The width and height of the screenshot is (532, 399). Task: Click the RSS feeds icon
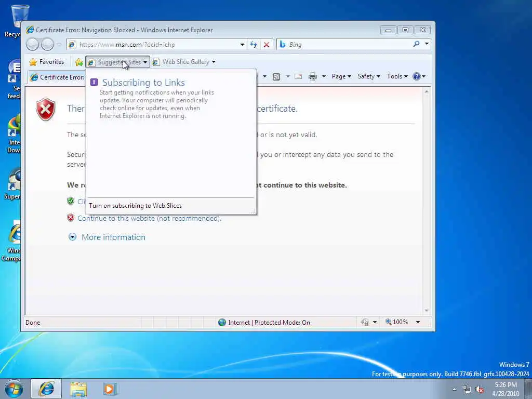tap(276, 77)
